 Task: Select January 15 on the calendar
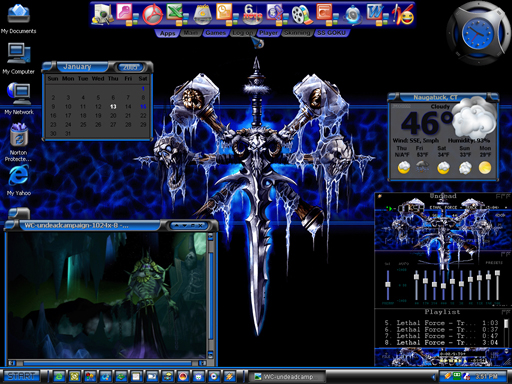[x=143, y=107]
